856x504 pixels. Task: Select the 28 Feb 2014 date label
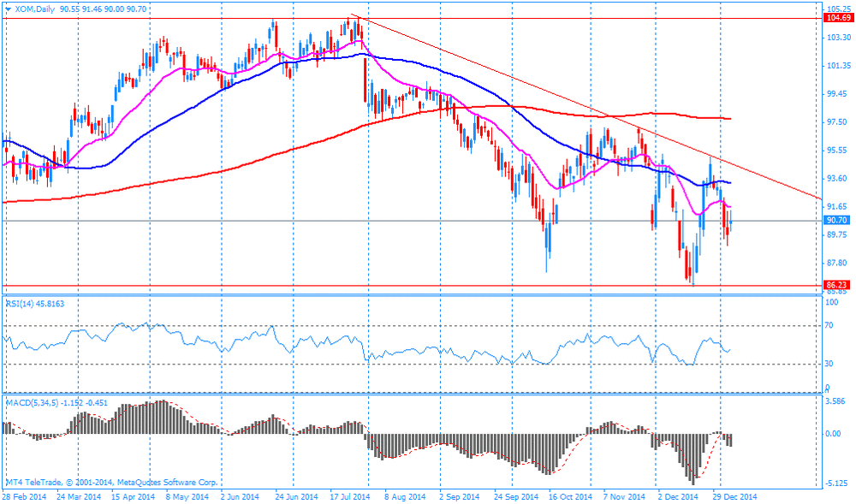23,496
